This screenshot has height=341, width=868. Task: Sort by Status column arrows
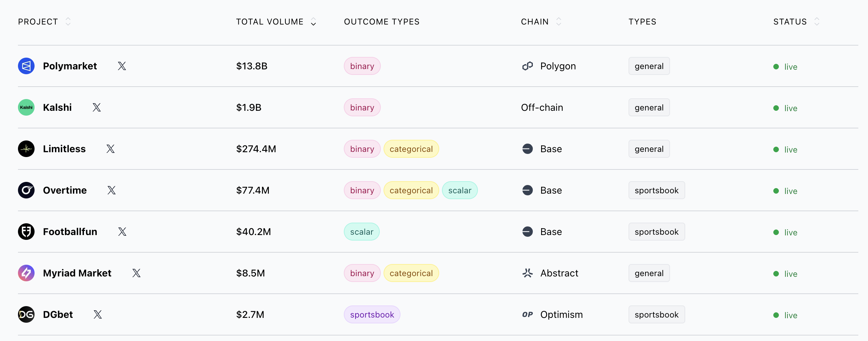[x=817, y=22]
